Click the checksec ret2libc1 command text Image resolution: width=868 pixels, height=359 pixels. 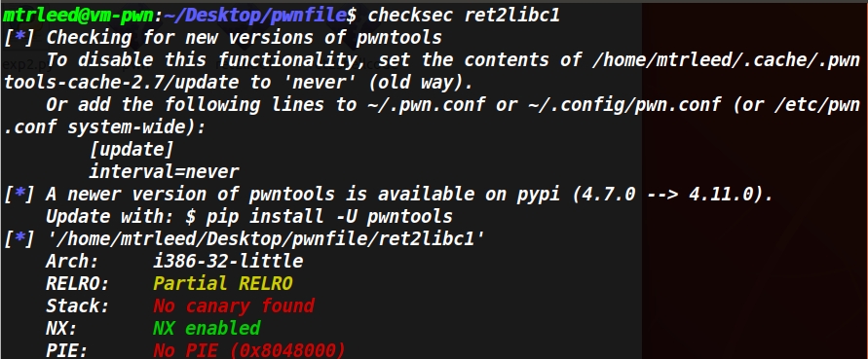pos(464,15)
